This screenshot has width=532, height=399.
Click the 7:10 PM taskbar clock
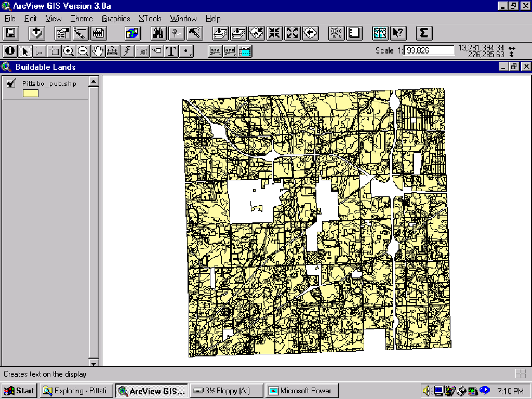click(x=510, y=391)
